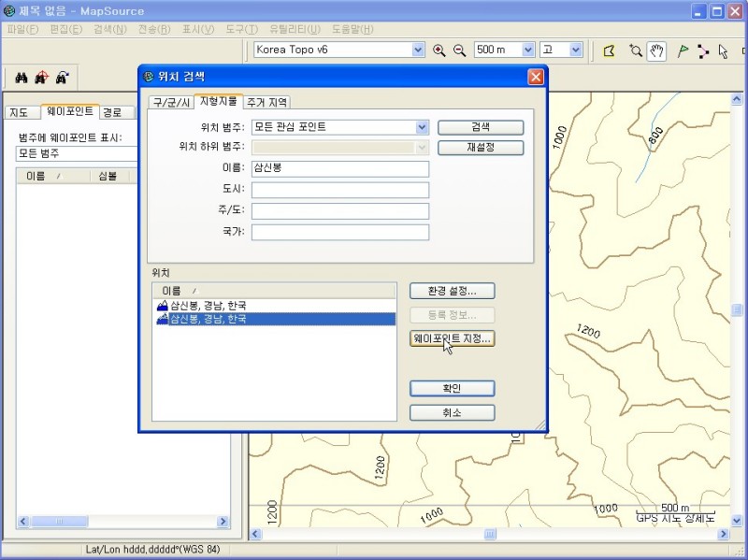The width and height of the screenshot is (748, 560).
Task: Open the 유틸리티 menu
Action: point(295,29)
